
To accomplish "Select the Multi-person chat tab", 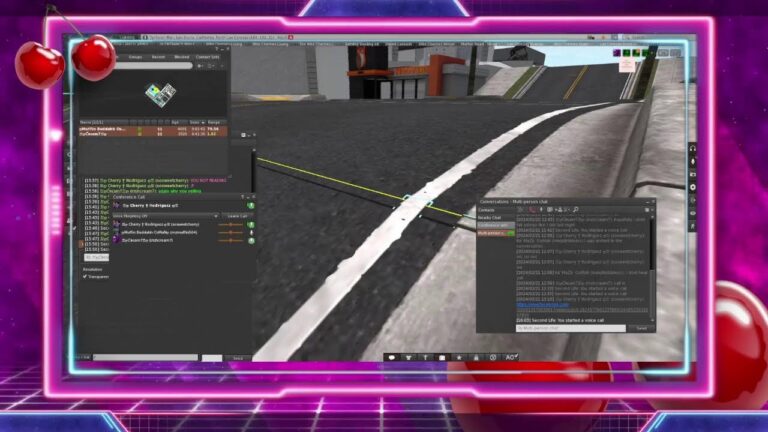I will [496, 233].
